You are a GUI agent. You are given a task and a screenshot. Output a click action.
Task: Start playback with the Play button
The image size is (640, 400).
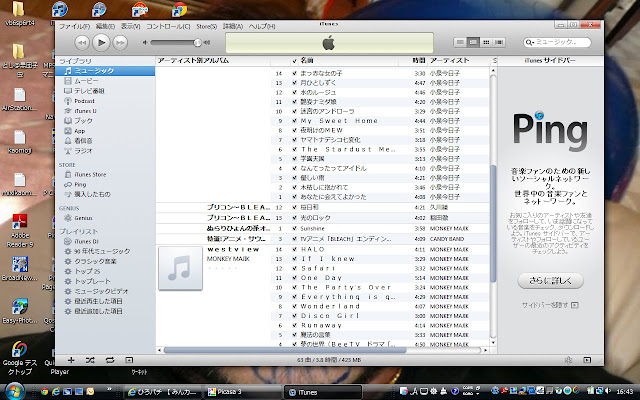click(x=101, y=42)
